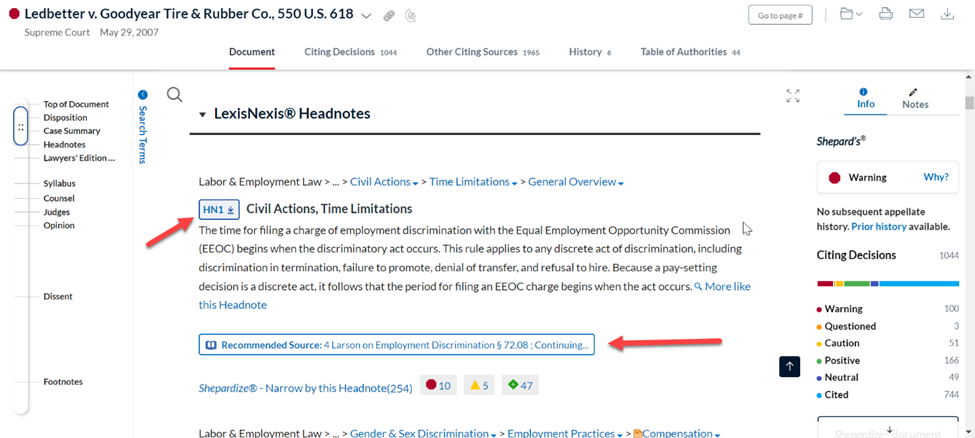Screen dimensions: 975x438
Task: Click the green positive 47 badge
Action: point(520,385)
